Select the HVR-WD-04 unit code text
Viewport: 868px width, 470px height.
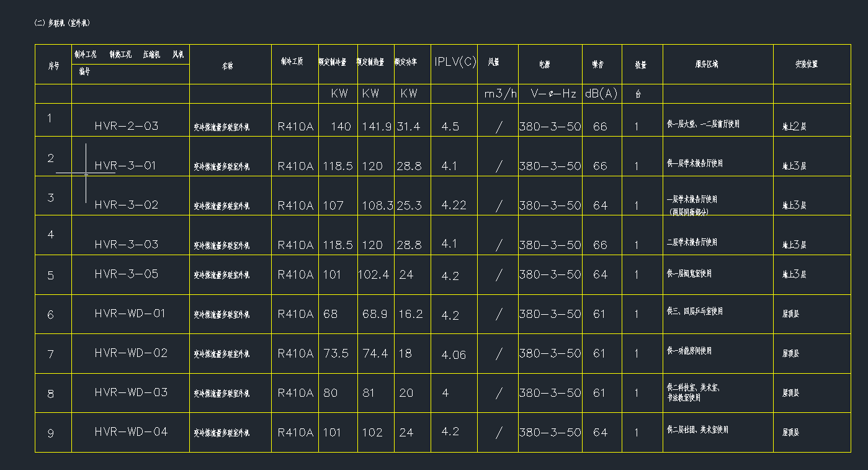pos(131,432)
